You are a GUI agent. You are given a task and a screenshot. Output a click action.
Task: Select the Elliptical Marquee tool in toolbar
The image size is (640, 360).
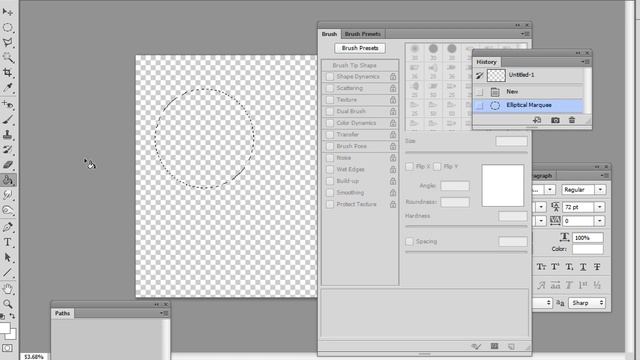(x=7, y=27)
